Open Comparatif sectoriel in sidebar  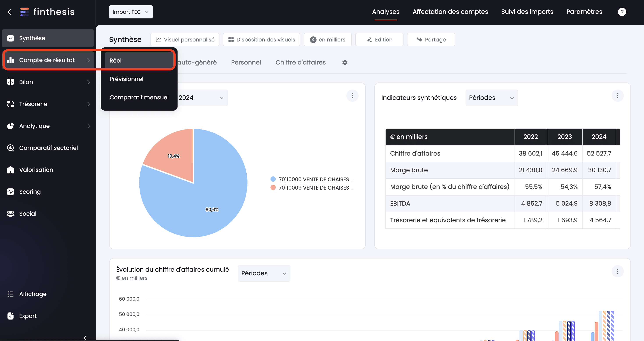[48, 148]
